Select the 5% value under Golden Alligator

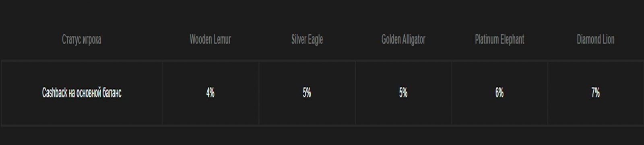[403, 93]
